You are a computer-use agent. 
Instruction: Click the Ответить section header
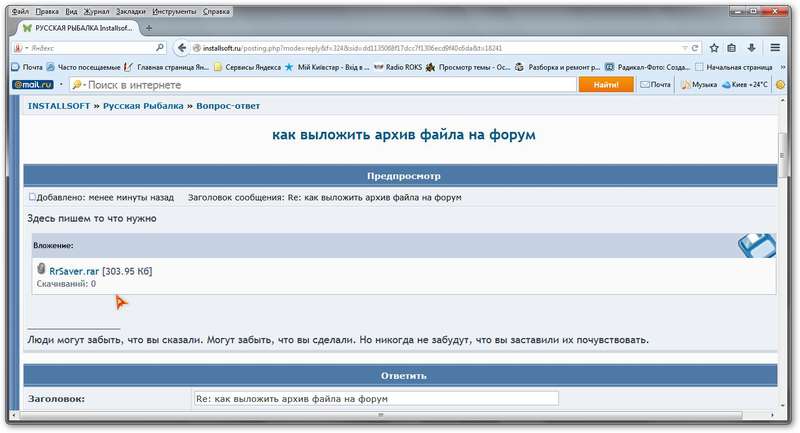[x=401, y=376]
